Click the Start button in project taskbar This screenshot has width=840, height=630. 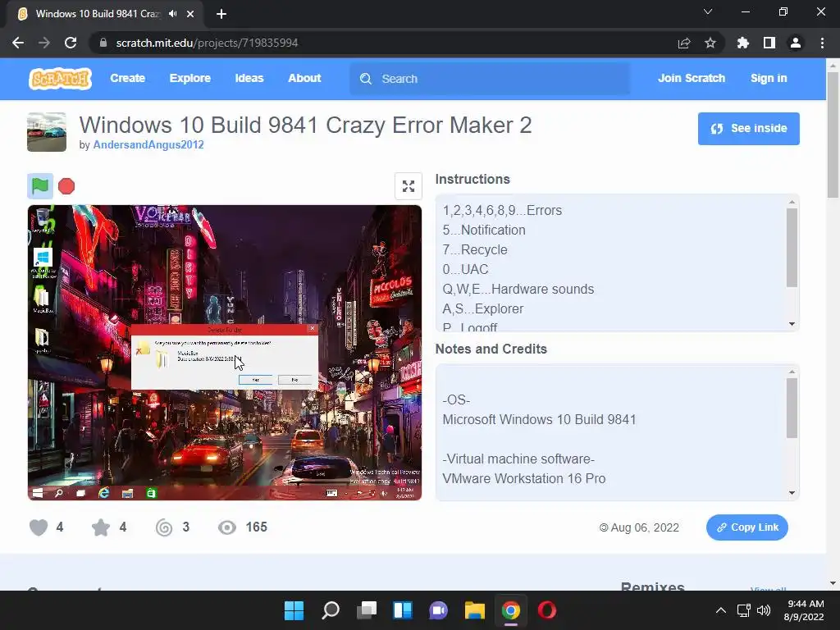38,493
